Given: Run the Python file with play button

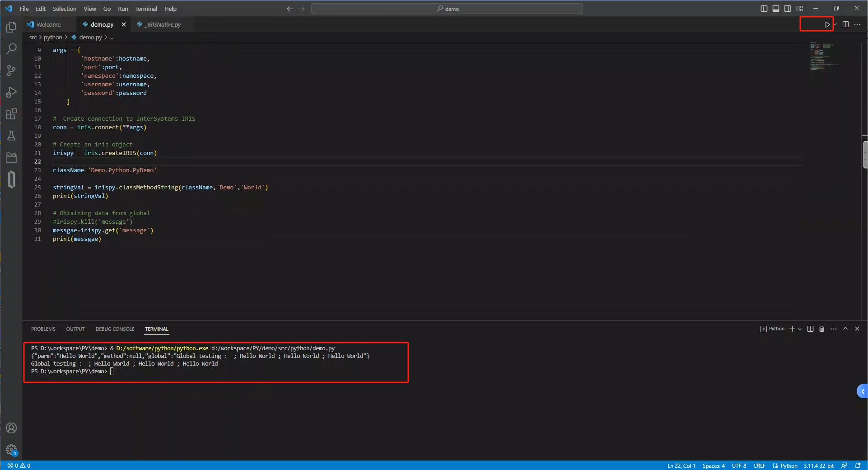Looking at the screenshot, I should click(827, 24).
